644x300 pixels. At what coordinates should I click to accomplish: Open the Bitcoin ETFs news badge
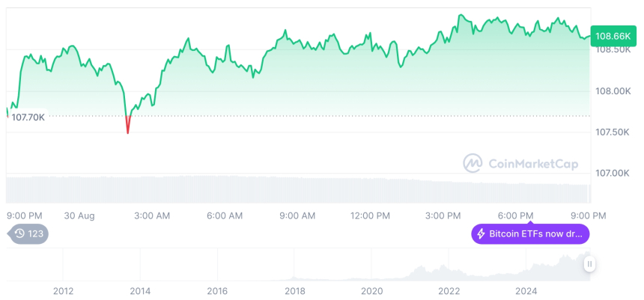pos(530,234)
